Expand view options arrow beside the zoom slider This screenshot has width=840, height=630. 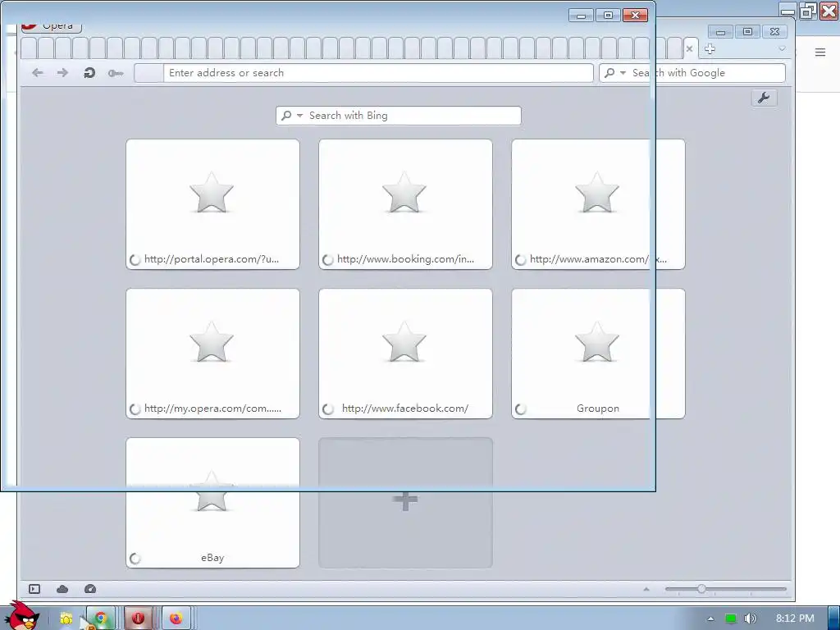646,589
